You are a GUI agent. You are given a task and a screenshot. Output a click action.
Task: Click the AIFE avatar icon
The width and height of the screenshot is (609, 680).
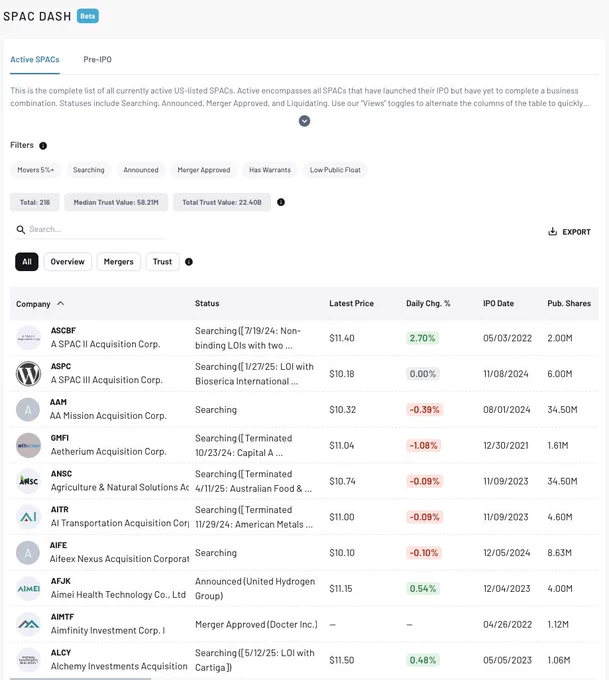click(x=28, y=552)
